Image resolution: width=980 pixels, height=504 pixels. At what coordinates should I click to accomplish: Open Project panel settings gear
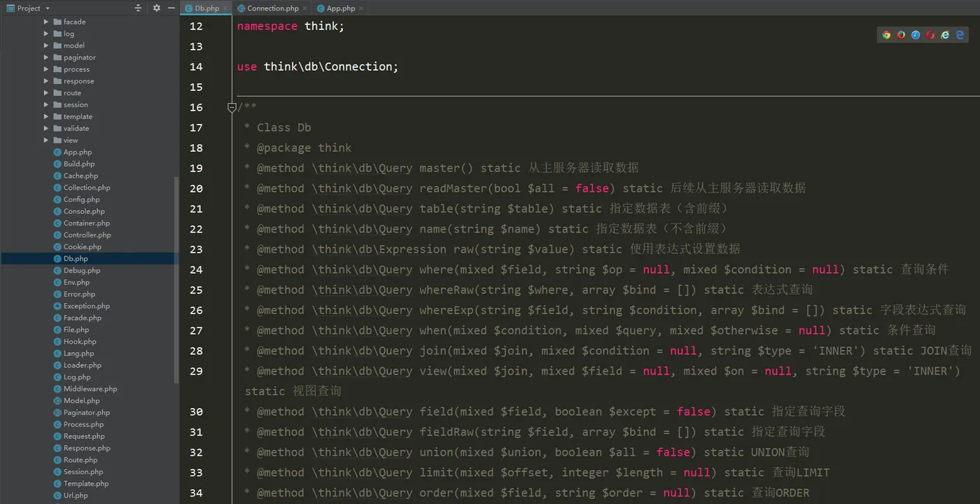pyautogui.click(x=156, y=8)
